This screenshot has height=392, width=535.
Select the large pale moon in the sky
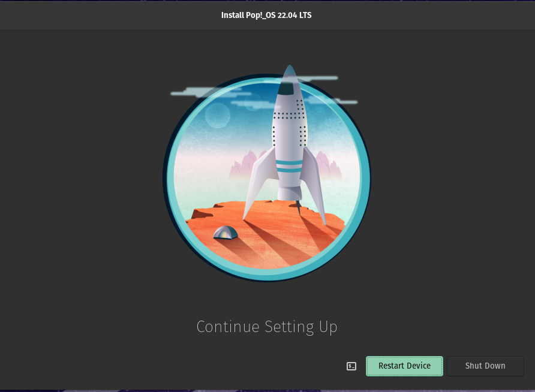[x=217, y=115]
